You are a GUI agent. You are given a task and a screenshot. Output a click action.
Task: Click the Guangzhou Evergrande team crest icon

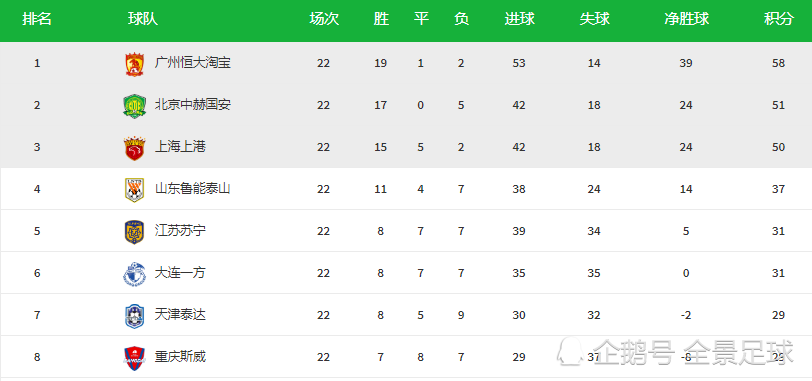tap(134, 64)
